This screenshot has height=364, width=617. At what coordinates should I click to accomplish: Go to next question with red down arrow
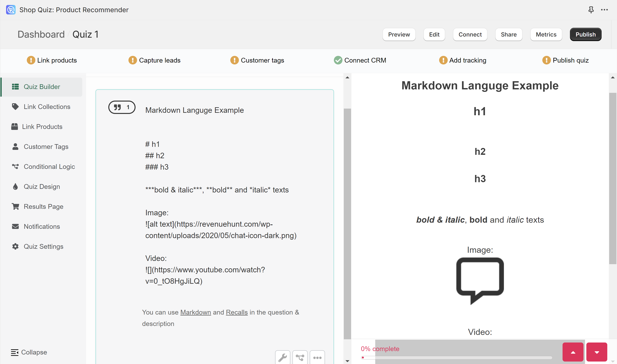(x=597, y=352)
